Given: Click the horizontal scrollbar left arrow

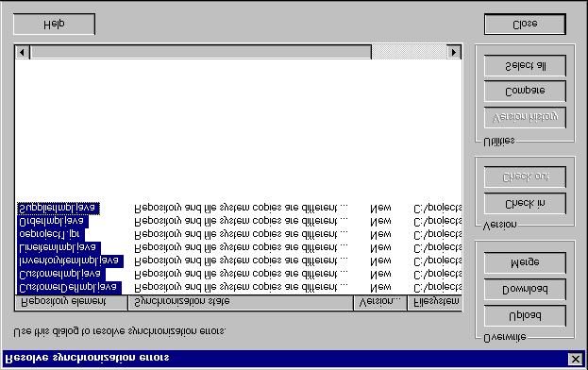Looking at the screenshot, I should [22, 52].
